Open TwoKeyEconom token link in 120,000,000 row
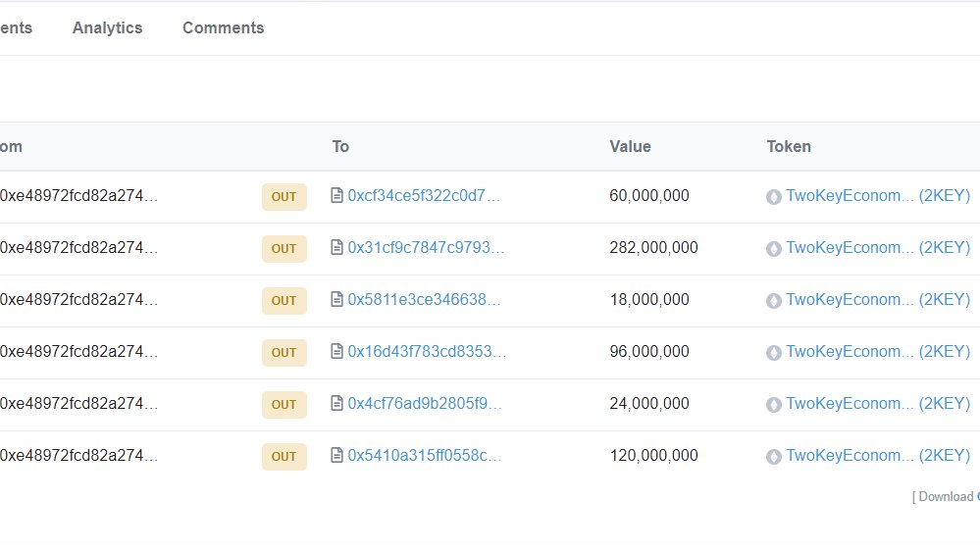Screen dimensions: 980x551 pos(878,455)
